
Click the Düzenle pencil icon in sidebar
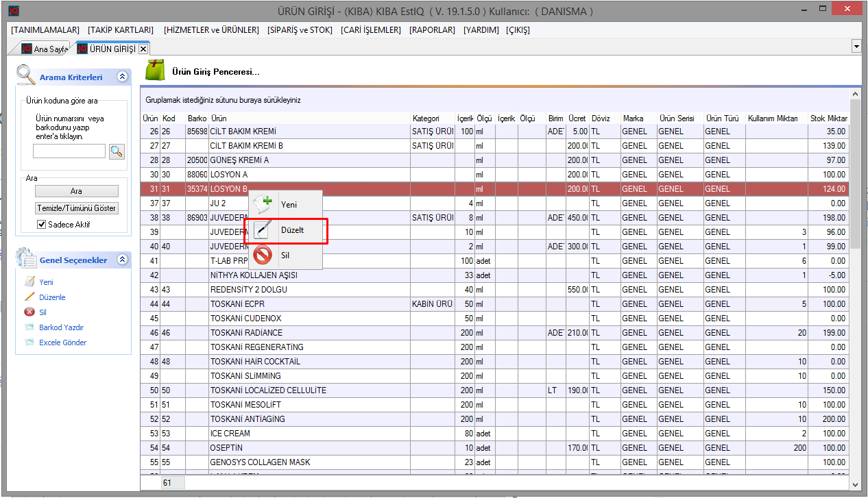point(29,297)
